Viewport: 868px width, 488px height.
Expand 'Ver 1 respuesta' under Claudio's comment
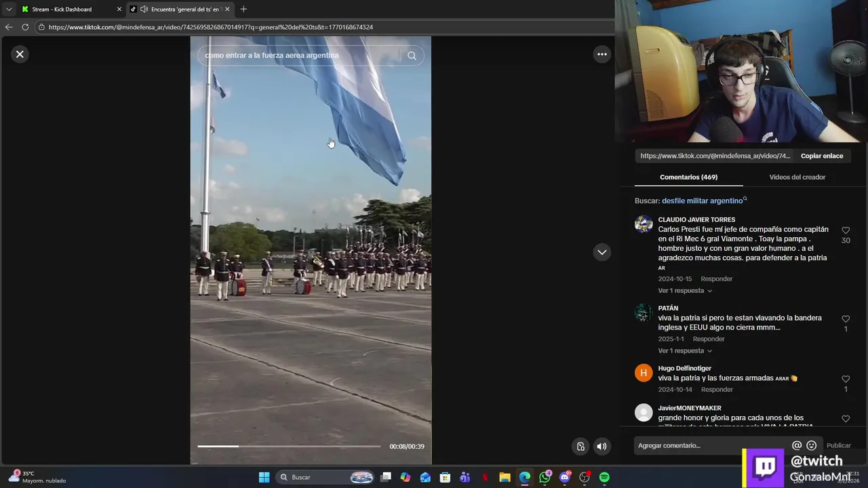[x=685, y=291]
